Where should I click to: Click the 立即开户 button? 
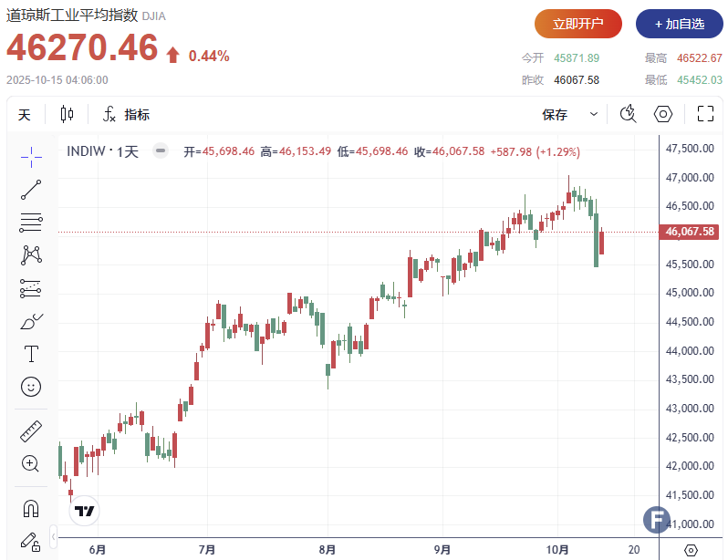point(577,24)
